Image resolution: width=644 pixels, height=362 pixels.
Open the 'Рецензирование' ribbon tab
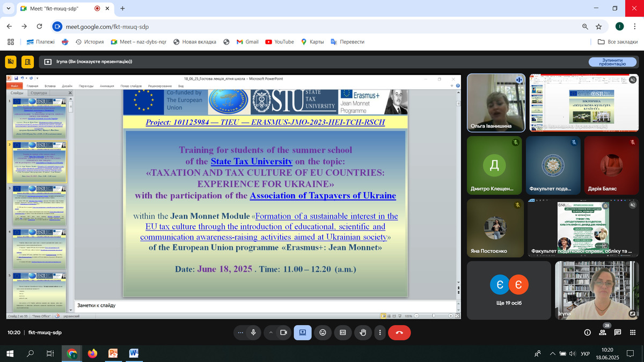160,86
